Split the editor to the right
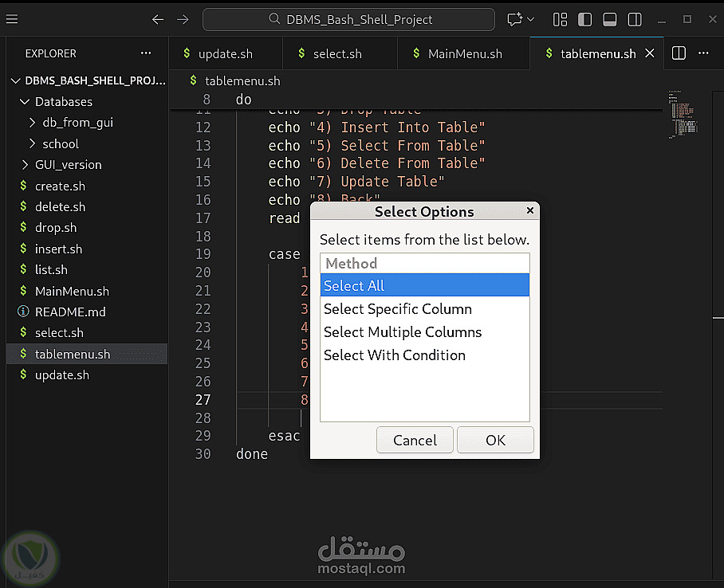The width and height of the screenshot is (724, 588). (679, 53)
